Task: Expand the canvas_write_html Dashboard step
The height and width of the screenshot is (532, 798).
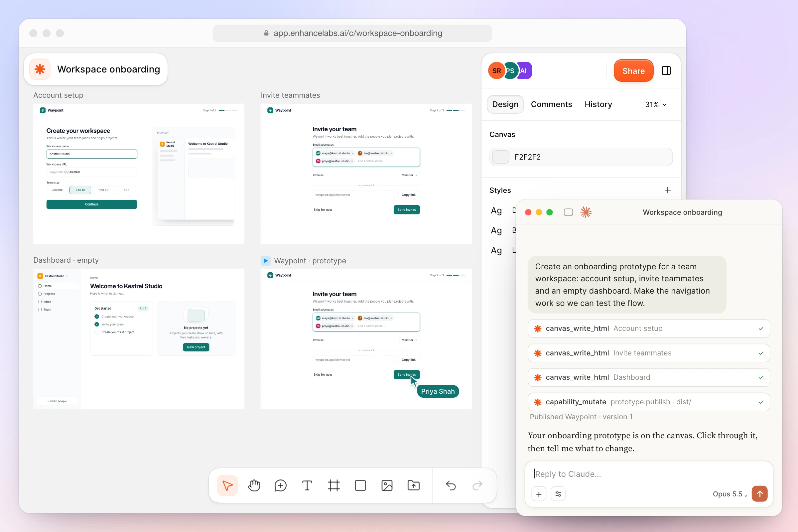Action: click(x=649, y=377)
